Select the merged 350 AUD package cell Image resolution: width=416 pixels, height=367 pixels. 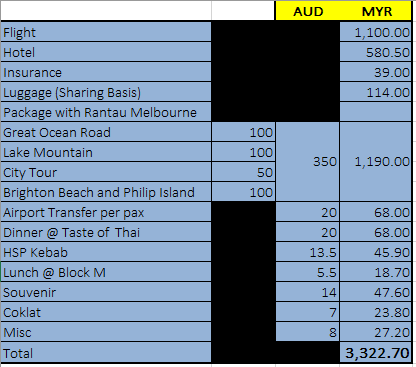[308, 162]
